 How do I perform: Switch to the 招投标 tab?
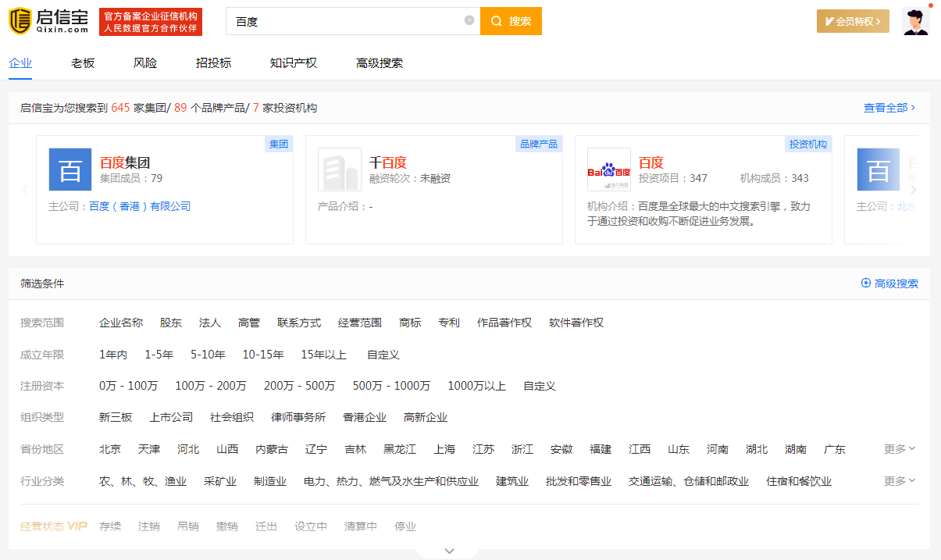tap(213, 63)
